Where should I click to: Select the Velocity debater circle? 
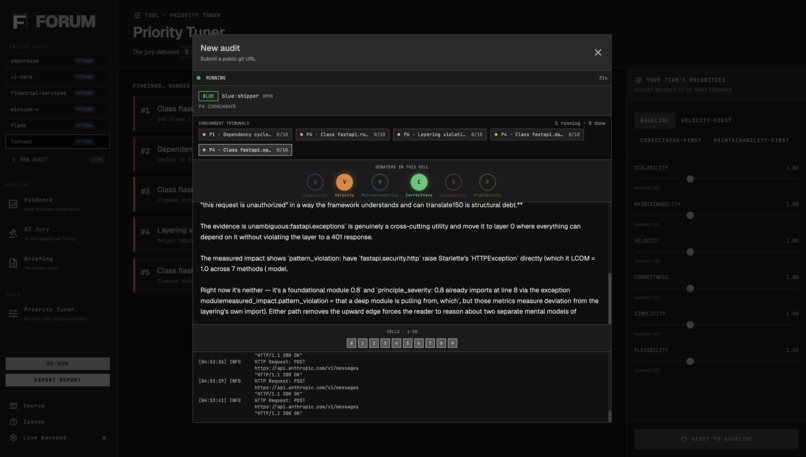point(344,182)
